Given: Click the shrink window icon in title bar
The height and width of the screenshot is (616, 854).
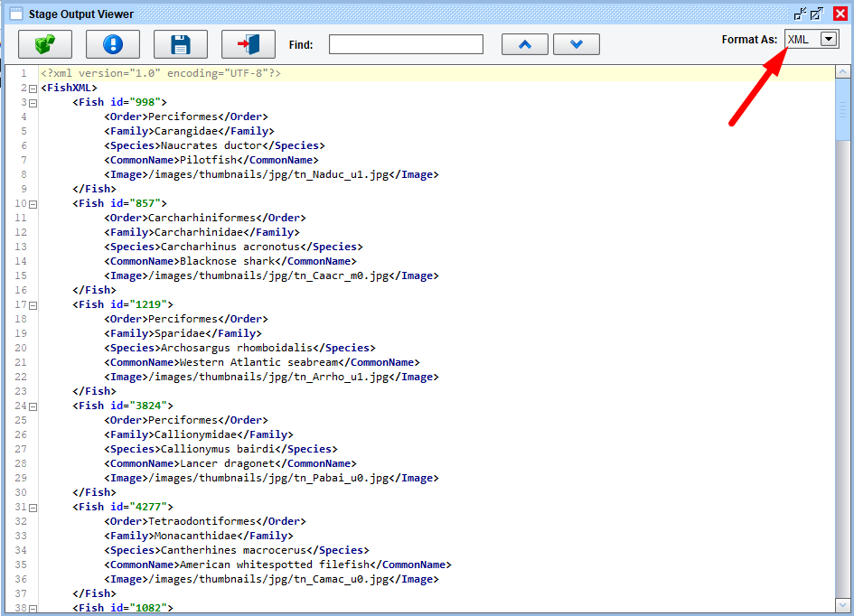Looking at the screenshot, I should pyautogui.click(x=800, y=14).
